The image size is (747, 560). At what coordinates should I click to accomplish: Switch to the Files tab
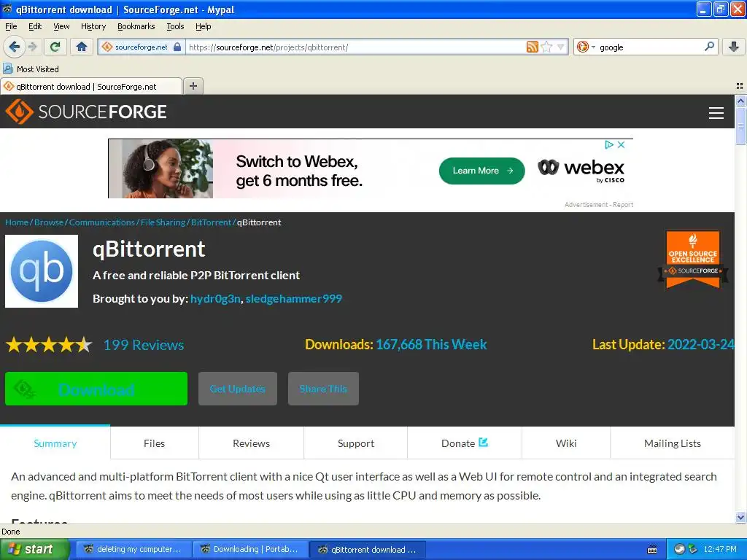click(155, 443)
